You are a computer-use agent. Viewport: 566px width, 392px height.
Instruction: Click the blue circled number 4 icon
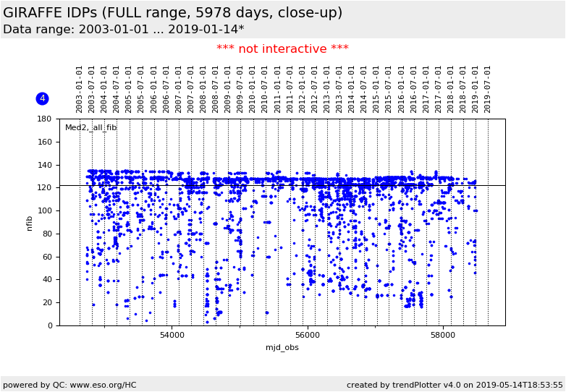coord(42,98)
